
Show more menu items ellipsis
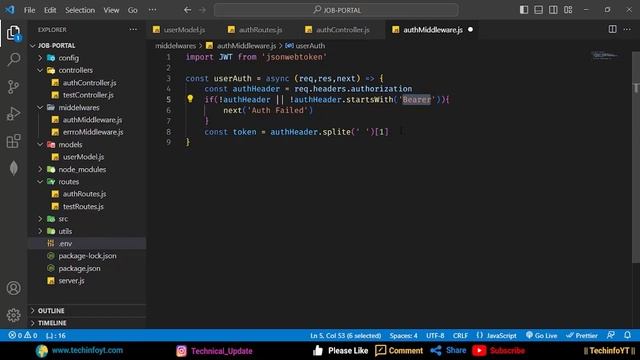click(x=152, y=10)
